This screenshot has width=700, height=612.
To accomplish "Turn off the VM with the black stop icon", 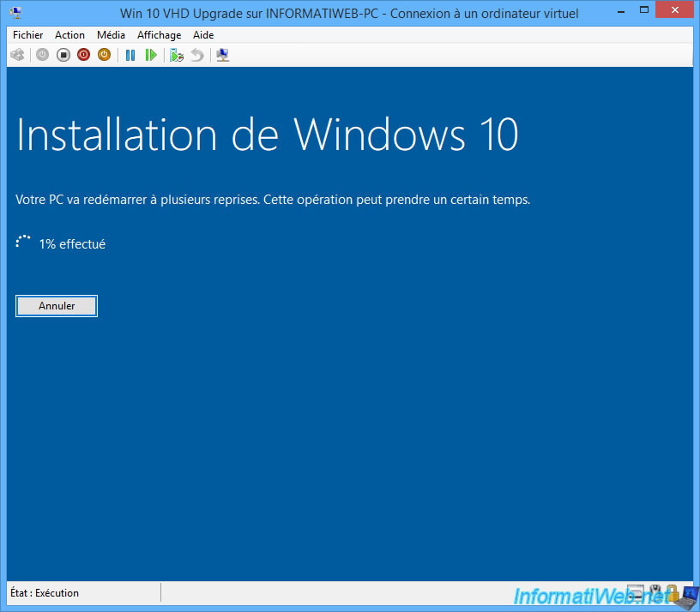I will (63, 55).
